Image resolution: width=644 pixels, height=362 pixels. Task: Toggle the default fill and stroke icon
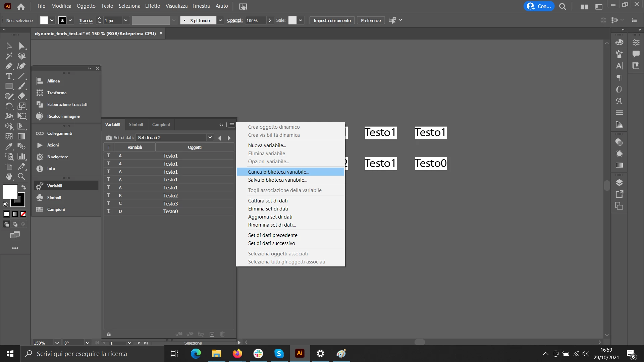tap(5, 204)
